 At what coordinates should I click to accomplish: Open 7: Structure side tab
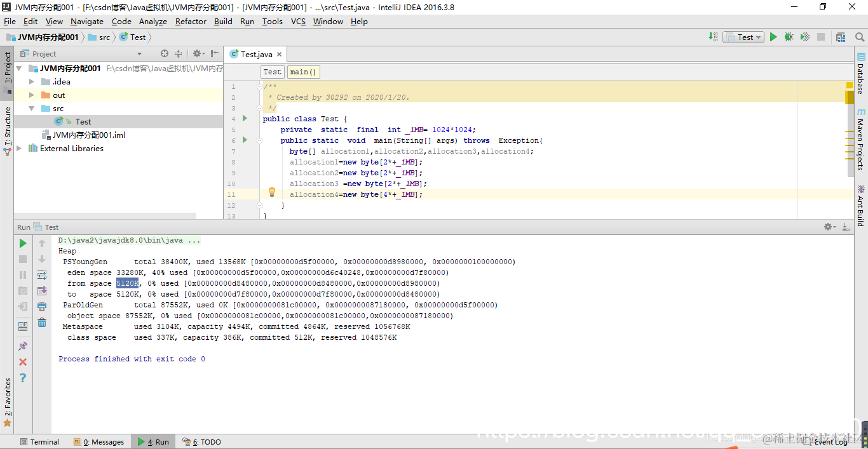pos(7,131)
